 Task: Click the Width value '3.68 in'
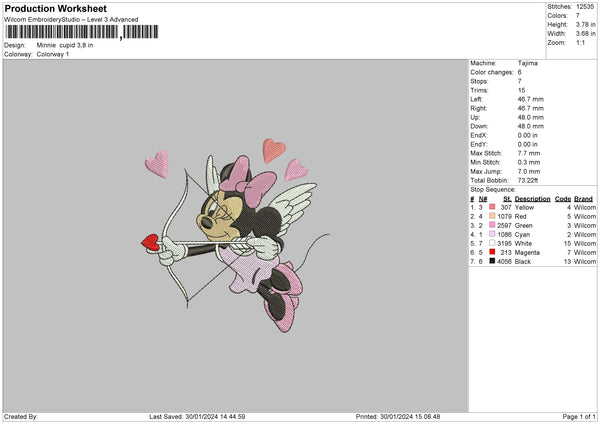coord(585,34)
